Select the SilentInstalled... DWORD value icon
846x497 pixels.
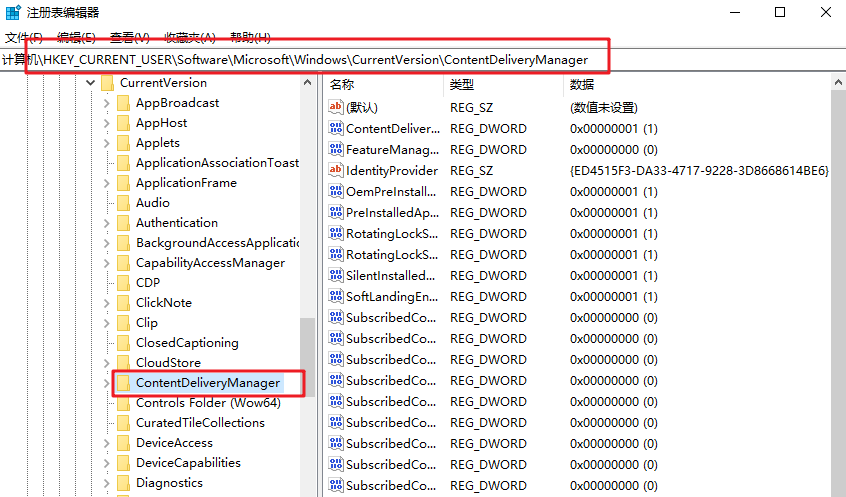pyautogui.click(x=336, y=275)
